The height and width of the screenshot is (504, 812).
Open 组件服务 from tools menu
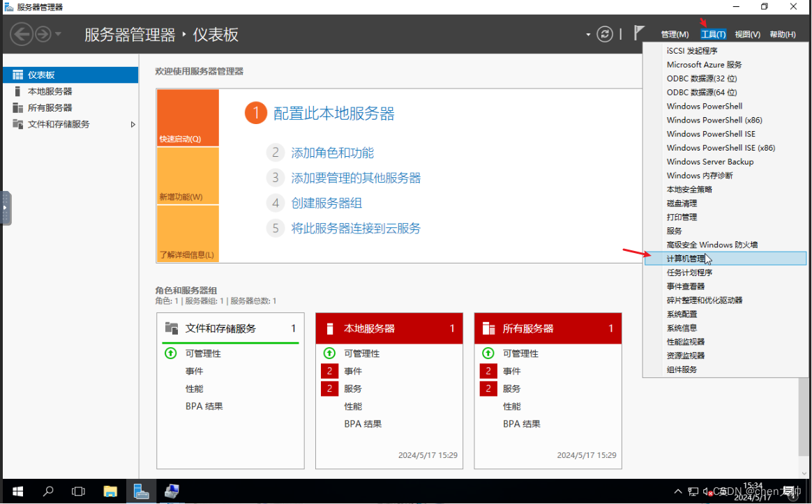pos(725,369)
